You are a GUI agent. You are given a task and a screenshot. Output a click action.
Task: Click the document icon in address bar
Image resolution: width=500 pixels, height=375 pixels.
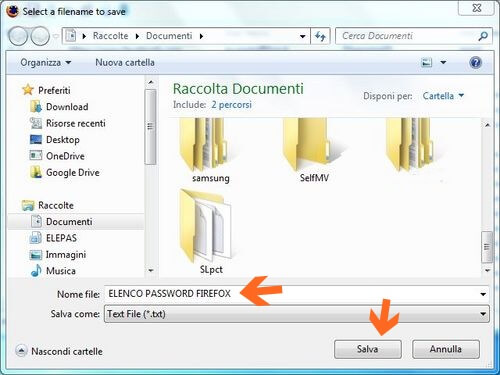coord(71,36)
